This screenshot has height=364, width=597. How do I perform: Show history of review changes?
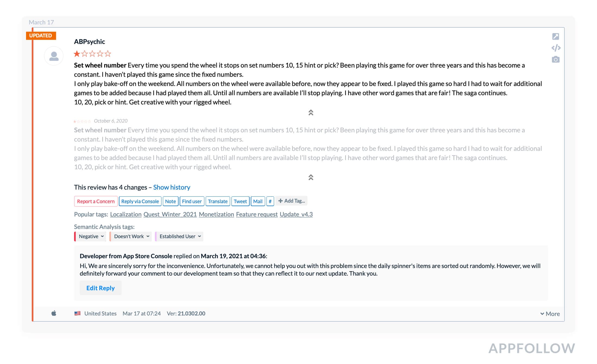[172, 187]
